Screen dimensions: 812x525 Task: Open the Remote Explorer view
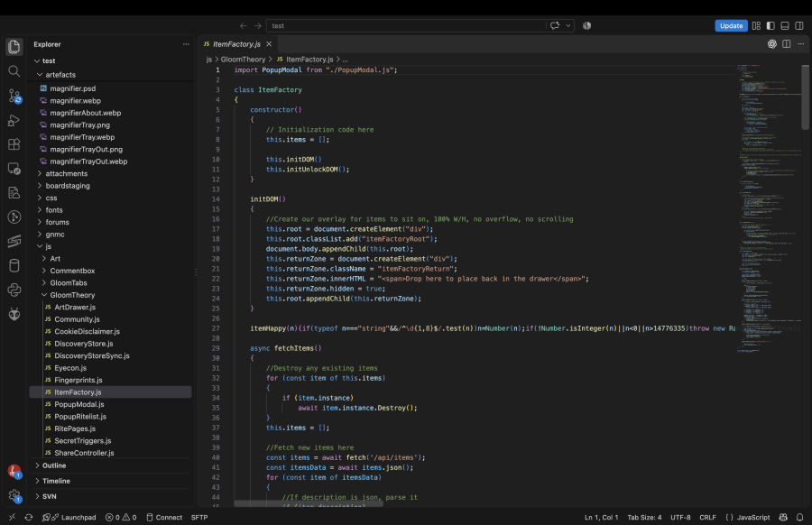coord(14,169)
